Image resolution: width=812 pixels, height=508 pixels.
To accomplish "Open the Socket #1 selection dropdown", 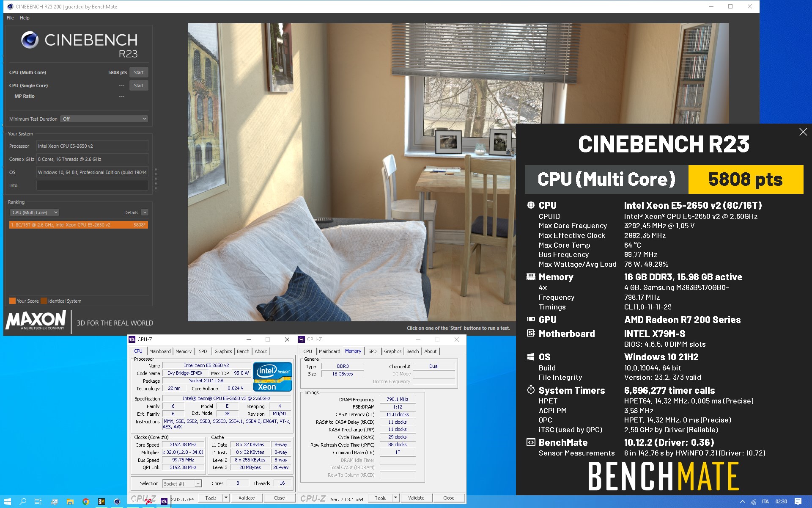I will click(182, 484).
